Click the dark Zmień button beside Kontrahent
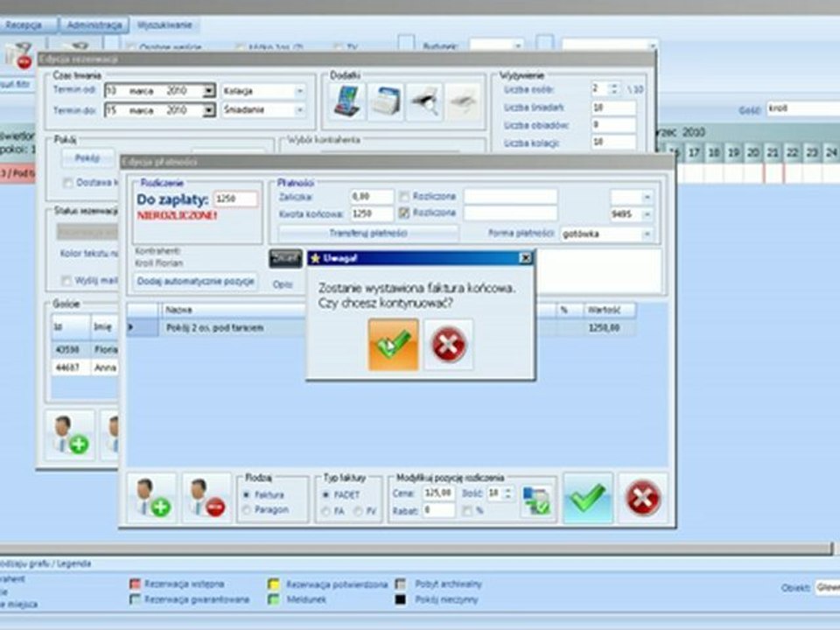The height and width of the screenshot is (630, 840). 285,259
